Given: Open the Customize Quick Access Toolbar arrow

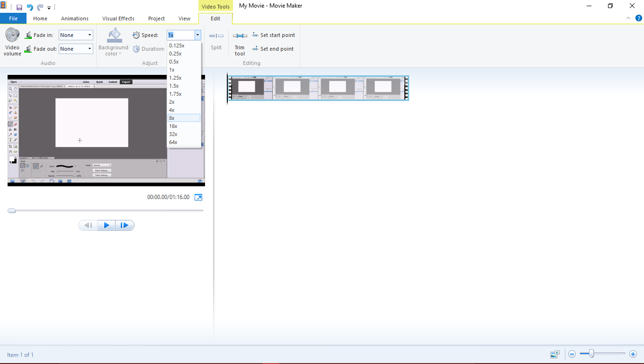Looking at the screenshot, I should [49, 8].
